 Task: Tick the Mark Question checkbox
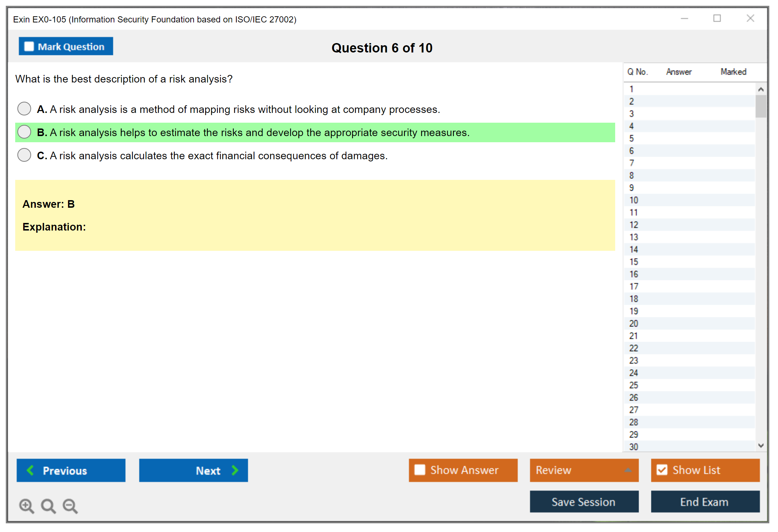tap(29, 47)
